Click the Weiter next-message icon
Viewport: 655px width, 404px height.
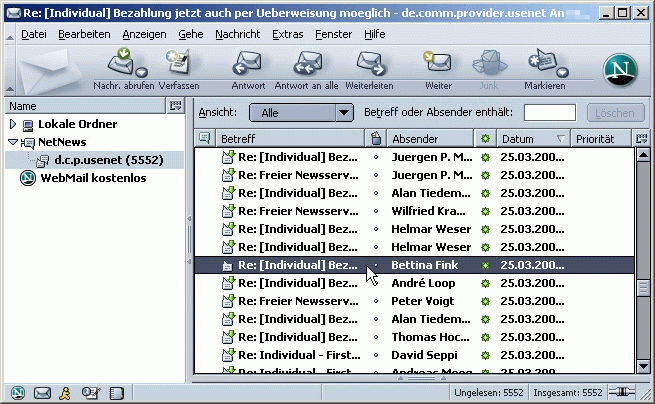pos(439,63)
